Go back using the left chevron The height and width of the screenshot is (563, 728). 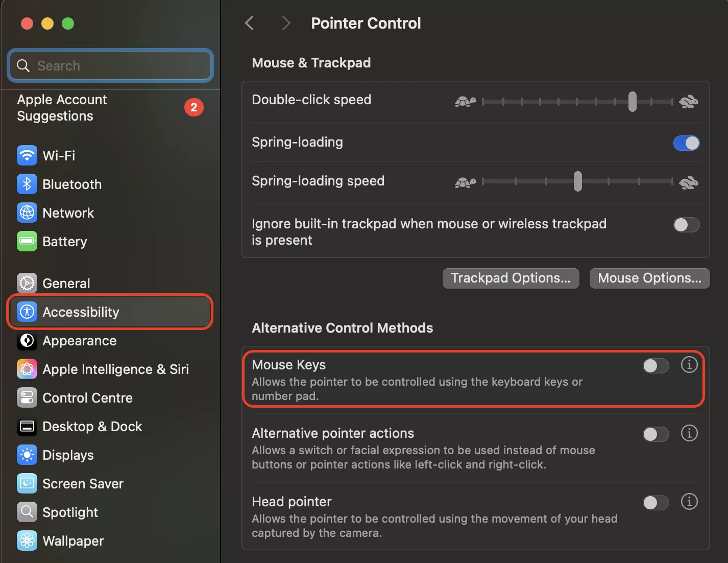(x=250, y=23)
